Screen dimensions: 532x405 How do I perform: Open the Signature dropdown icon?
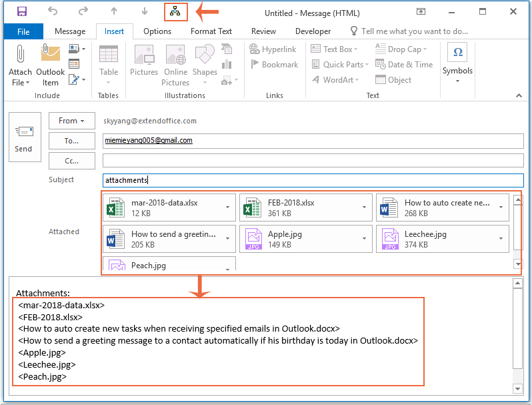[77, 80]
